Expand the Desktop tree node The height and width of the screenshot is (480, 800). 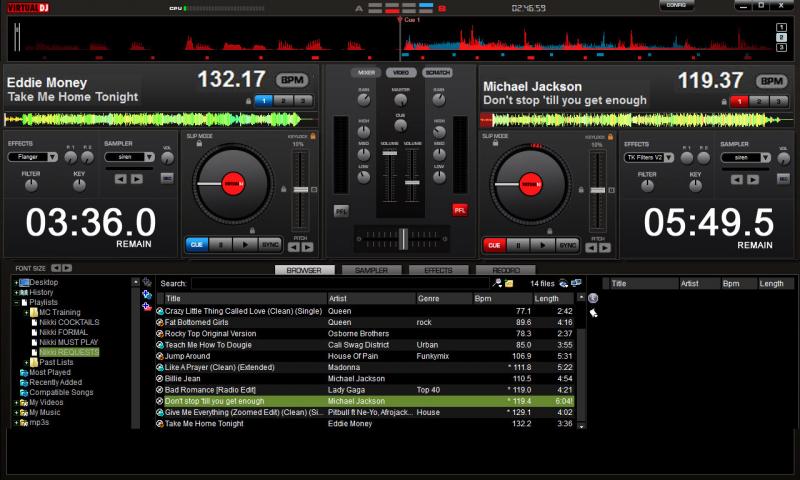[x=16, y=282]
